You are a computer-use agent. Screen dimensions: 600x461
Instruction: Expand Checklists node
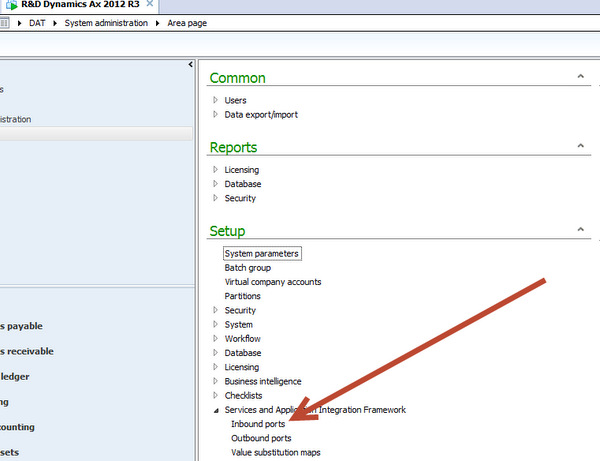pos(215,395)
